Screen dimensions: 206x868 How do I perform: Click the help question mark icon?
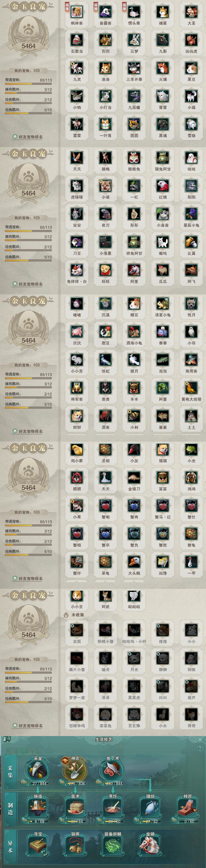(200, 749)
